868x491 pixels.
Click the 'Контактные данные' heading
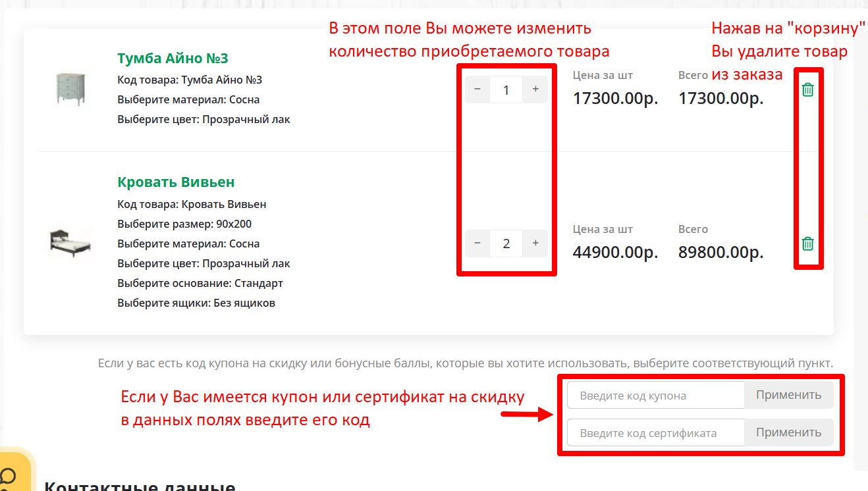[x=140, y=486]
